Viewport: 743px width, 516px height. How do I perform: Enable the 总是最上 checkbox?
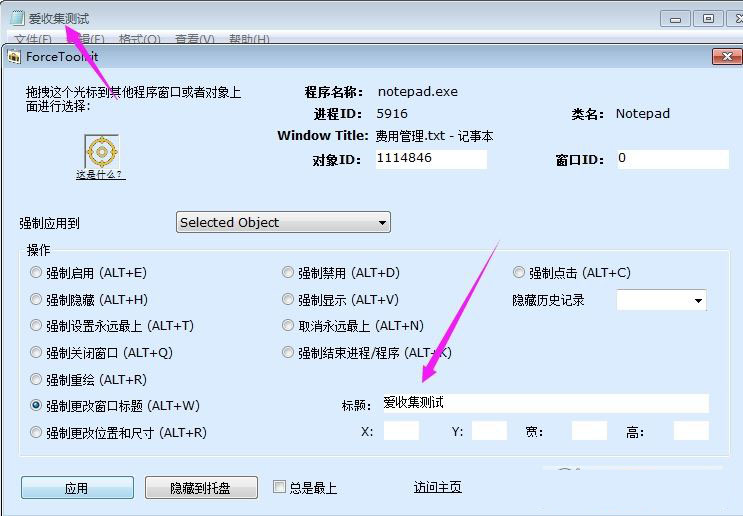[x=281, y=487]
